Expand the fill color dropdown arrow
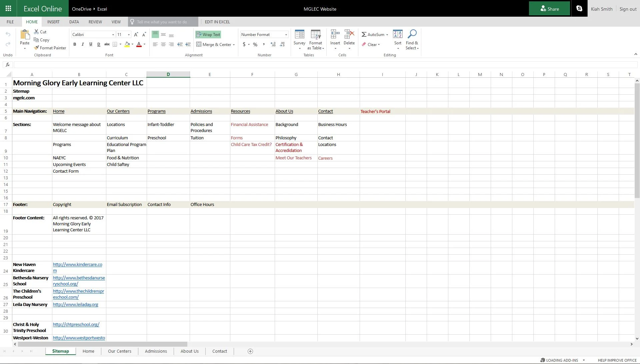Image resolution: width=640 pixels, height=364 pixels. [132, 44]
